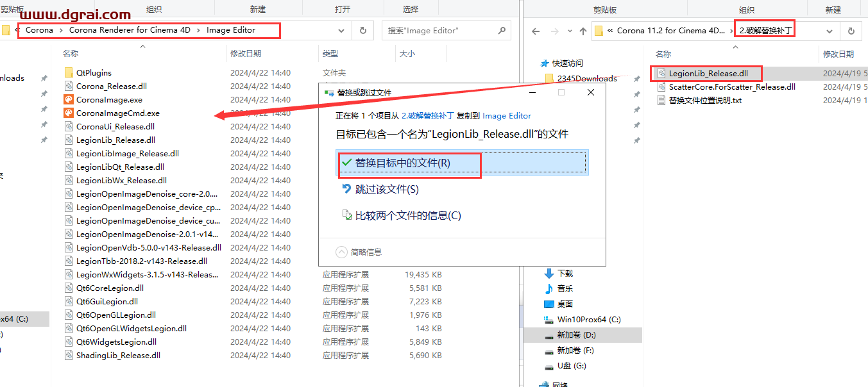Select the QtPlugins folder icon
The image size is (868, 387).
click(x=69, y=72)
